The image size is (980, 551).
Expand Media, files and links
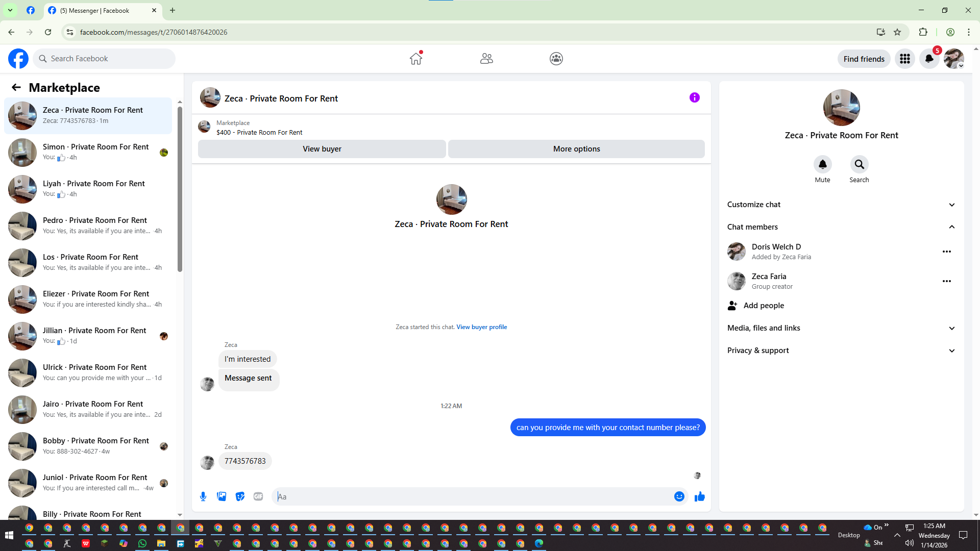point(841,328)
